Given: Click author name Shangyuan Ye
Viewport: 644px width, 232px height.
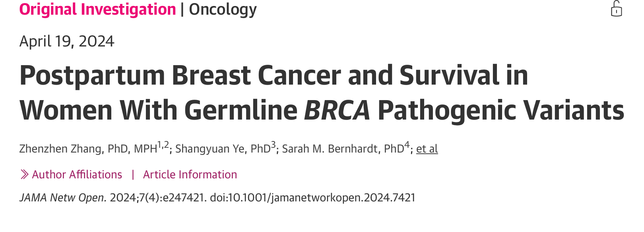Looking at the screenshot, I should [x=210, y=149].
